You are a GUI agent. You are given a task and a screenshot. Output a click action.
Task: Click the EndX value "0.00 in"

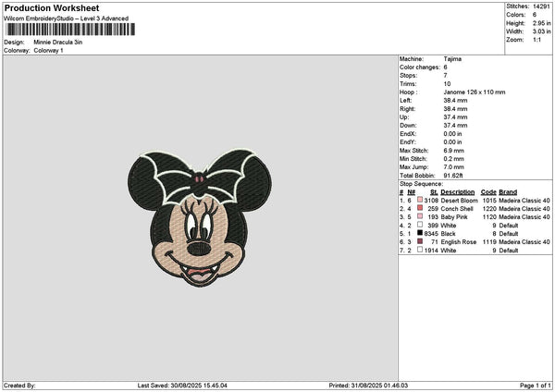click(x=452, y=134)
